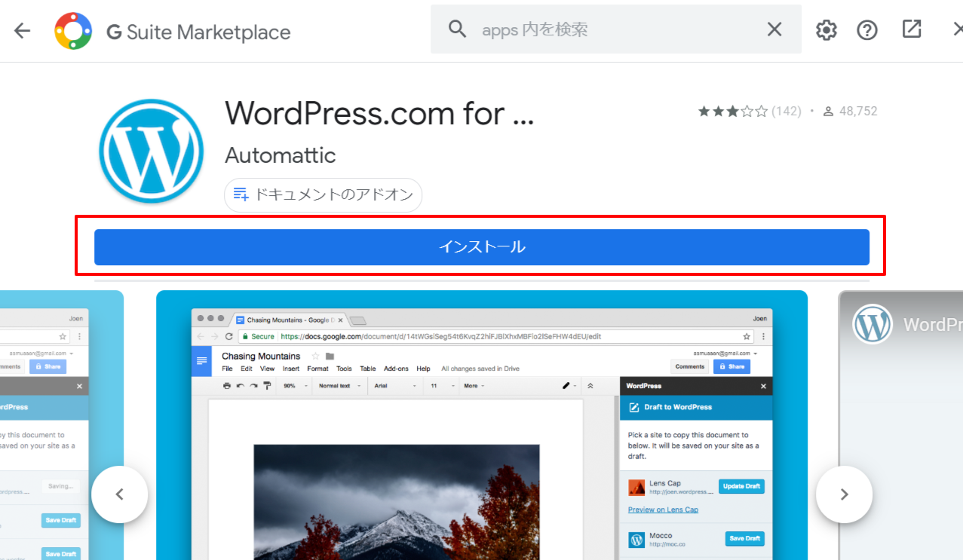Open Marketplace in new window icon

click(x=912, y=29)
